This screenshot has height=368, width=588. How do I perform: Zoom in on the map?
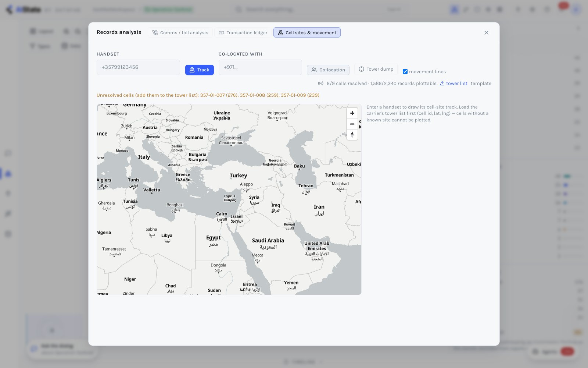352,113
